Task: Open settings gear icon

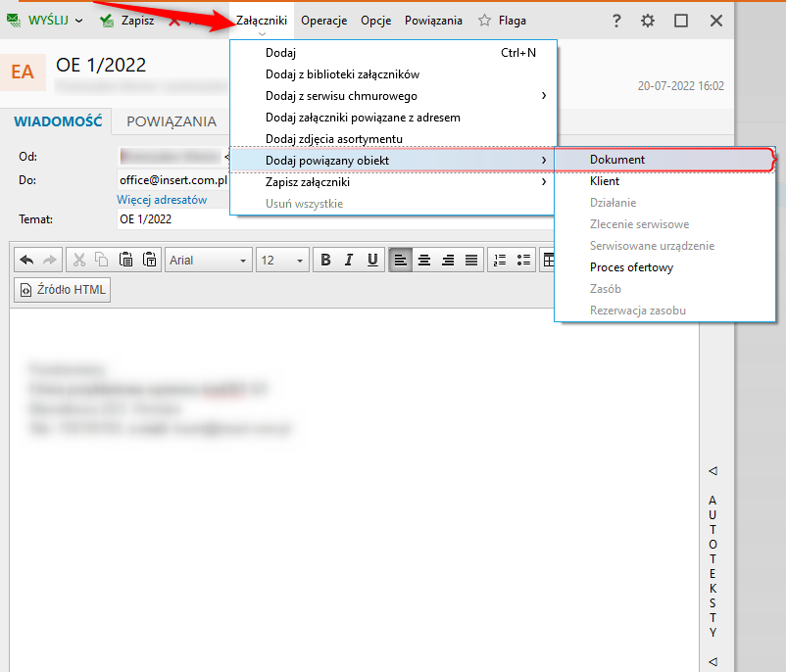Action: click(x=648, y=21)
